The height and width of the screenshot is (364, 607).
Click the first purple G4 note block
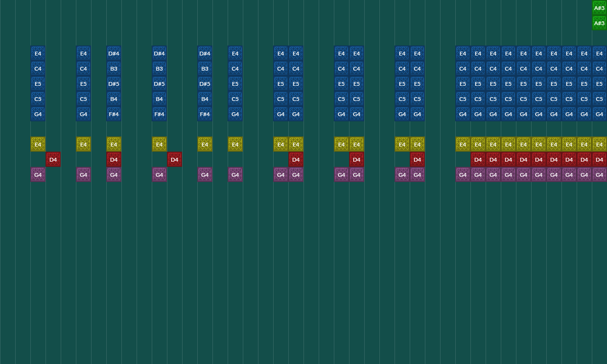click(x=37, y=174)
